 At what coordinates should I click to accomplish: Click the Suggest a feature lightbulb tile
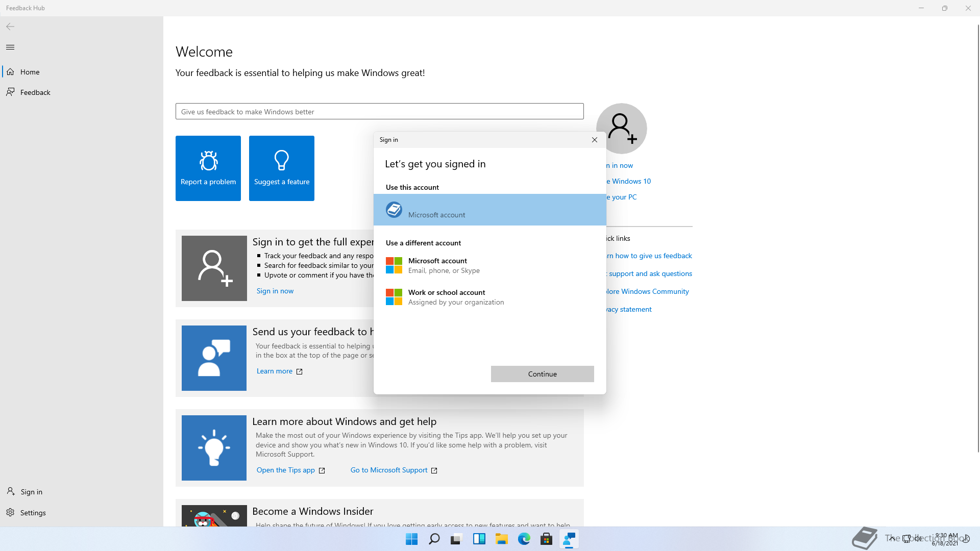point(281,168)
